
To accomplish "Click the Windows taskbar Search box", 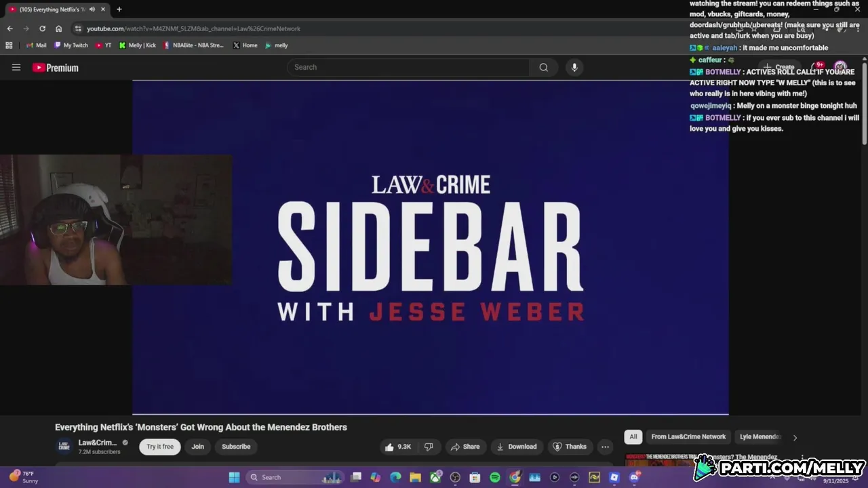I will 295,477.
